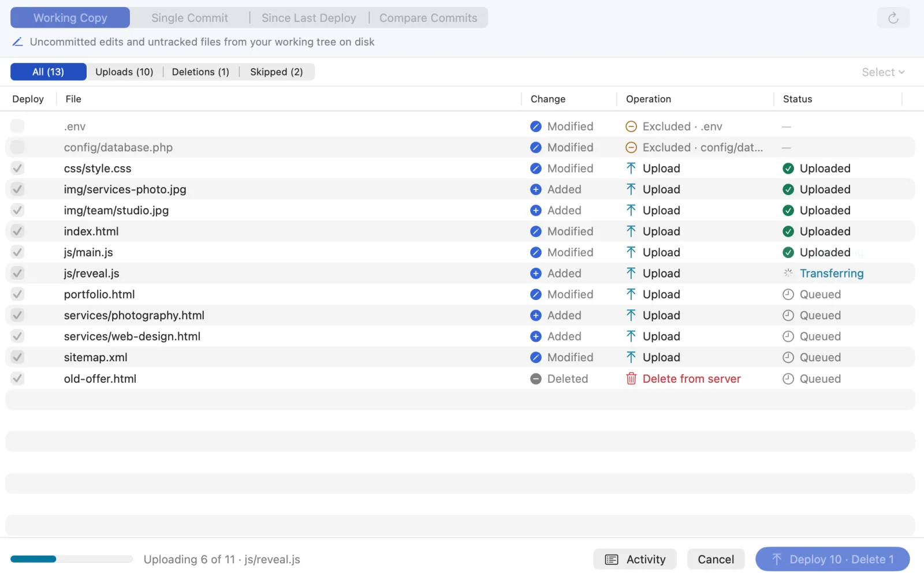Toggle deploy checkbox for .env

tap(17, 126)
